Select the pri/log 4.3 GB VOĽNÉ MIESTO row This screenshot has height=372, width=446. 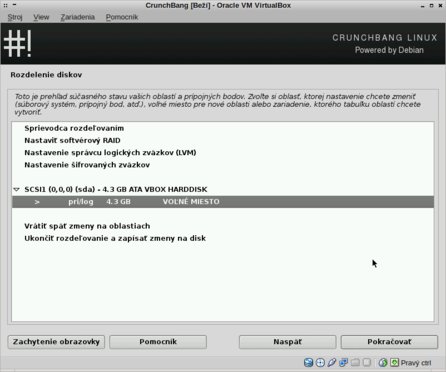tap(223, 202)
